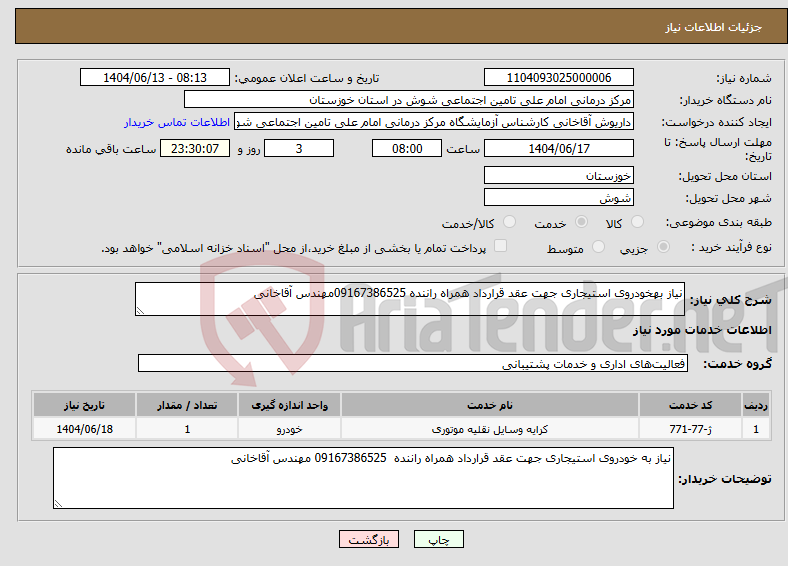788x566 pixels.
Task: Click the cell کرایه وسایل نقلیه موتوری
Action: click(x=490, y=429)
